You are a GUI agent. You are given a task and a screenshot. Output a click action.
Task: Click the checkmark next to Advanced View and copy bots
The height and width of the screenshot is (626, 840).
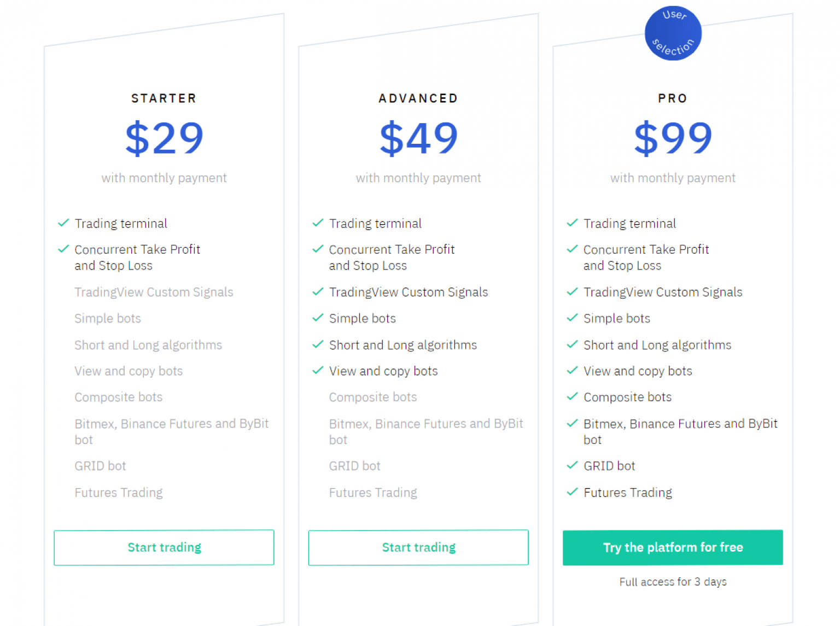coord(318,371)
